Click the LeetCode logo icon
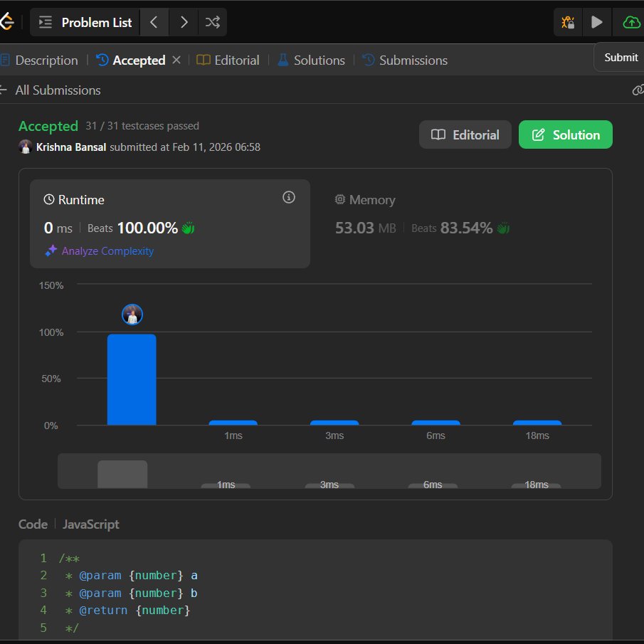Image resolution: width=644 pixels, height=644 pixels. pyautogui.click(x=6, y=22)
